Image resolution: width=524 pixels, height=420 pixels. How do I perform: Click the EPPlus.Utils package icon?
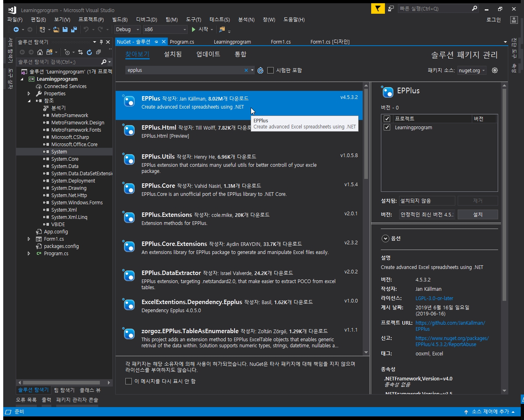[x=129, y=160]
